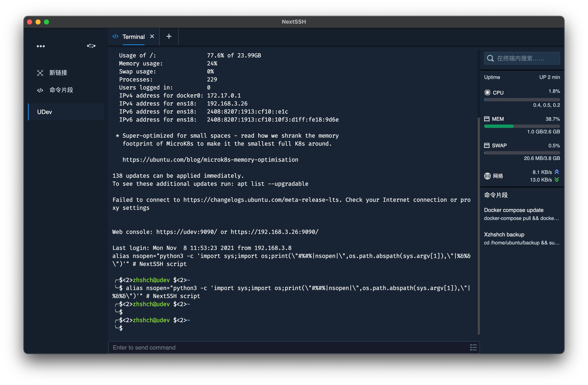Viewport: 588px width, 385px height.
Task: Open 命令片段 snippets from sidebar
Action: click(x=61, y=90)
